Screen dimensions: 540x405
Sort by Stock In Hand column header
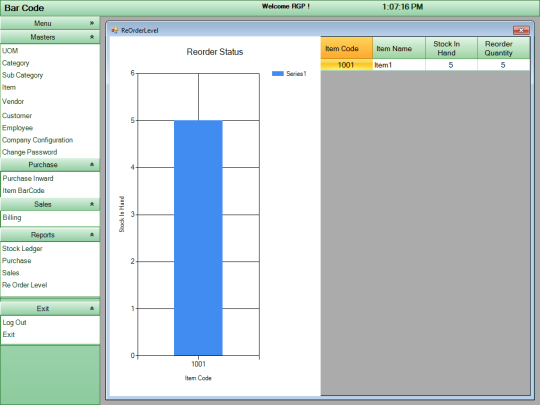tap(451, 48)
